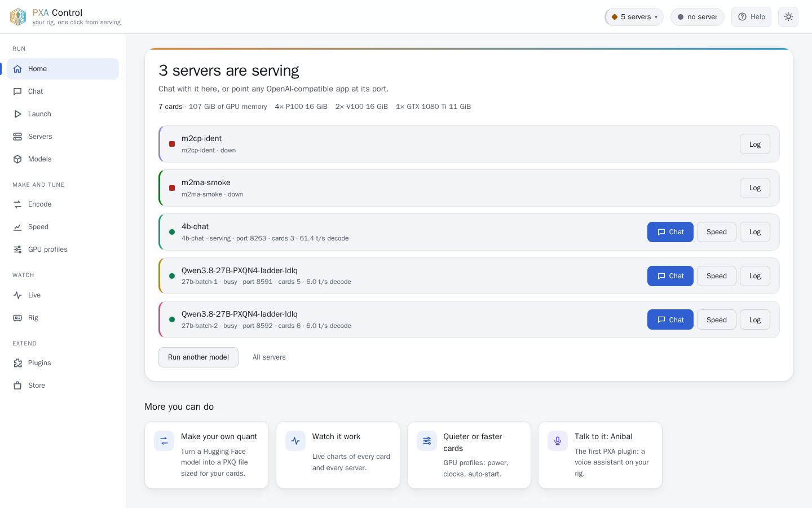
Task: Click the Store bag icon in sidebar
Action: 17,386
